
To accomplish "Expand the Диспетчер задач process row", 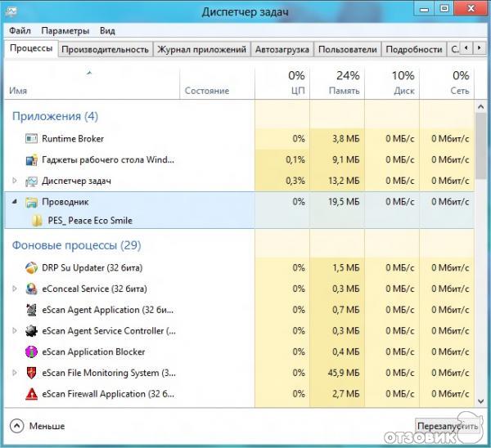I will (x=14, y=181).
